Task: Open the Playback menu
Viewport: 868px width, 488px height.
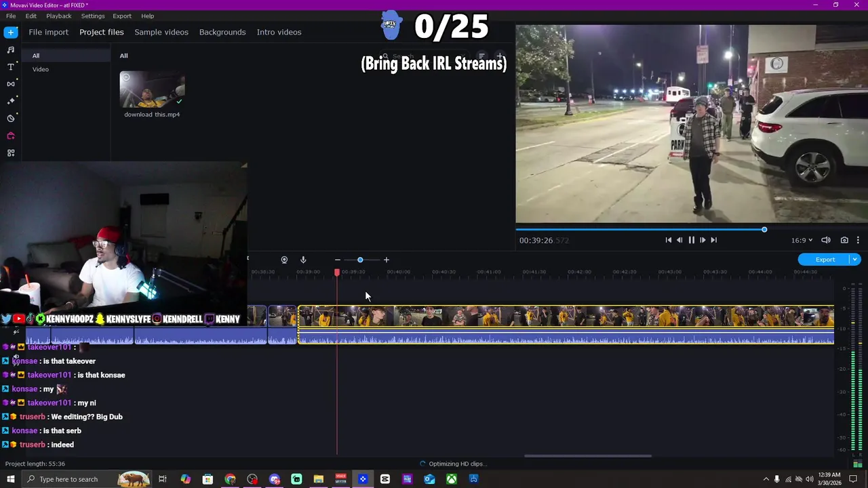Action: [x=59, y=16]
